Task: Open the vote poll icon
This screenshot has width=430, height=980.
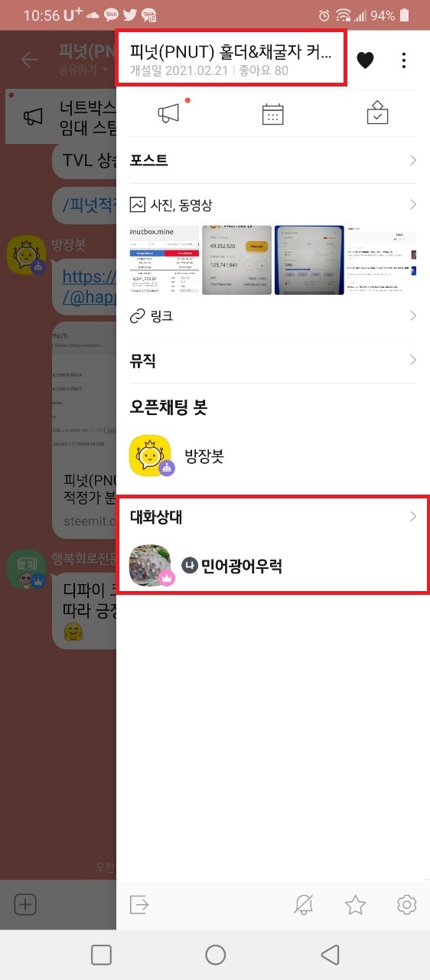Action: (x=378, y=113)
